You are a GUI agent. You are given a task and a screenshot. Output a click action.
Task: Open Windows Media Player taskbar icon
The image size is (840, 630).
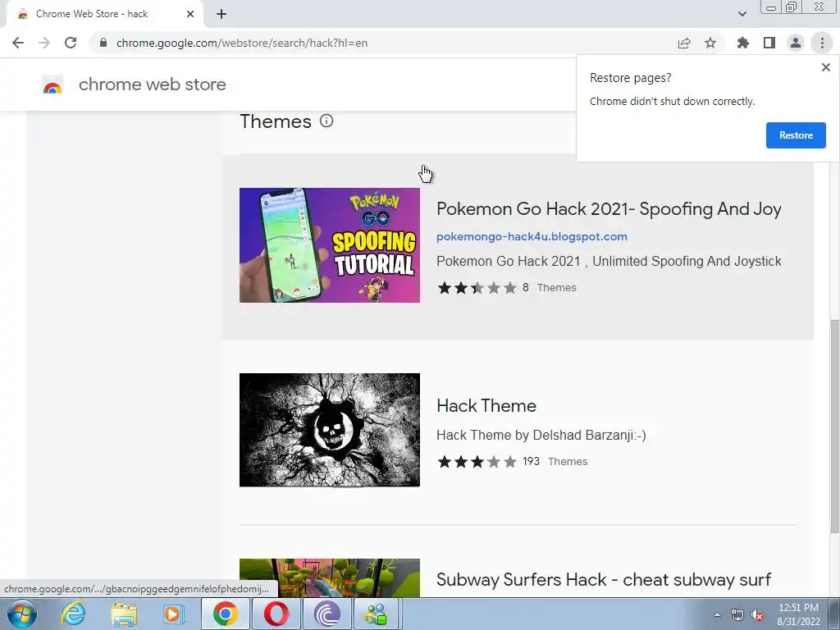tap(173, 614)
